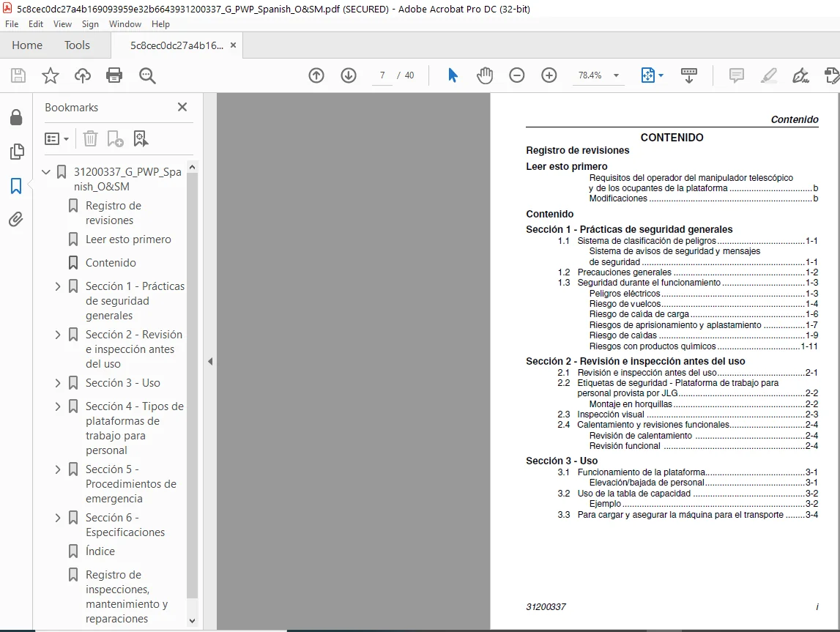The width and height of the screenshot is (840, 632).
Task: Click the page number input field
Action: (x=382, y=75)
